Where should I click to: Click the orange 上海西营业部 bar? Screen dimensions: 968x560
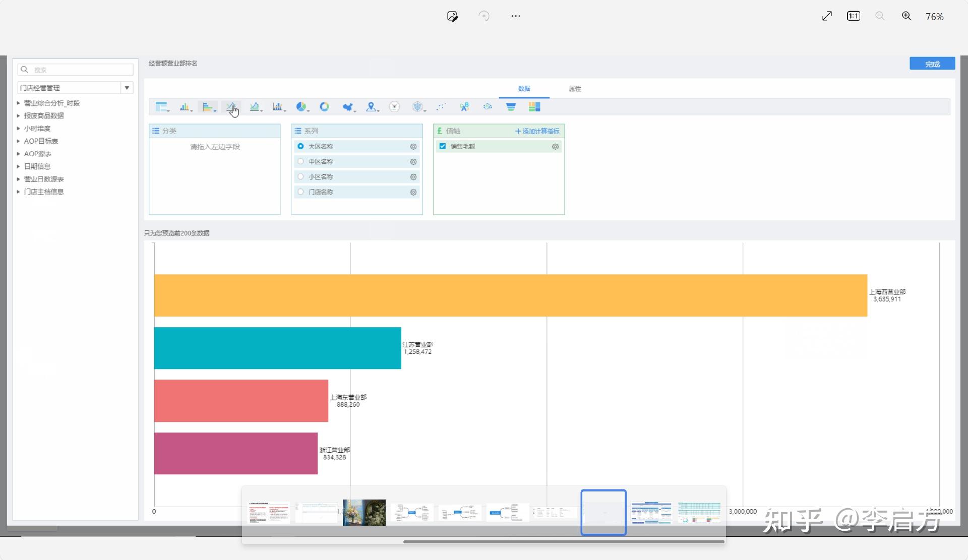tap(510, 295)
